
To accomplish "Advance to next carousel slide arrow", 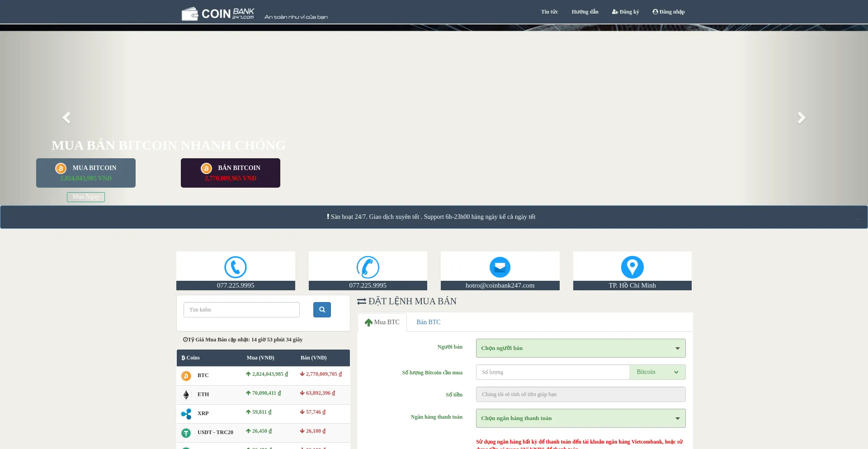I will coord(801,118).
